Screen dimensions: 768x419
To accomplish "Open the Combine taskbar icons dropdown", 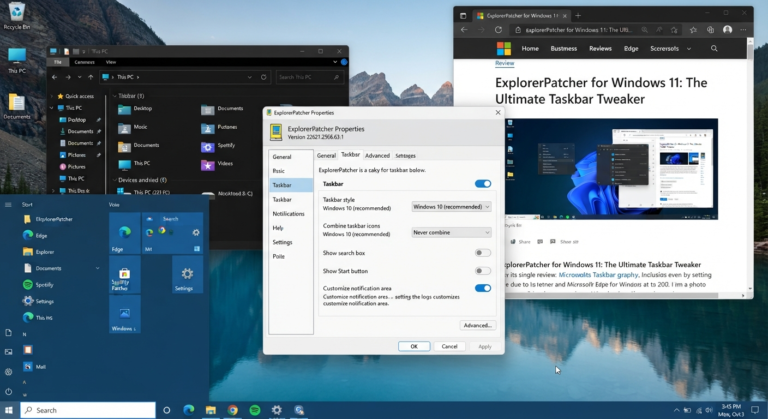I will click(x=451, y=232).
